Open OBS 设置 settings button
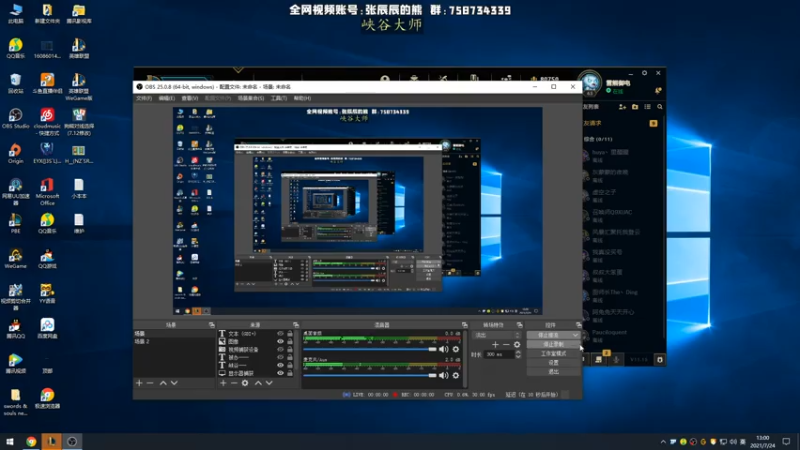800x450 pixels. [554, 363]
